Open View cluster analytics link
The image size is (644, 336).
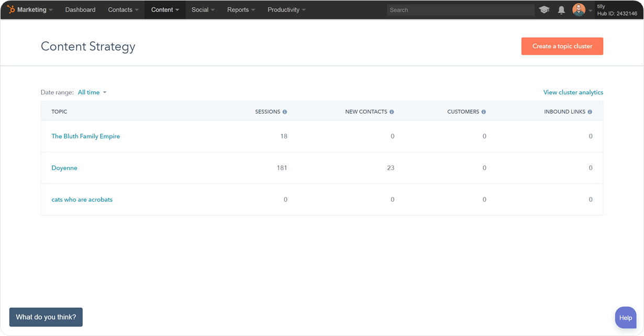573,93
